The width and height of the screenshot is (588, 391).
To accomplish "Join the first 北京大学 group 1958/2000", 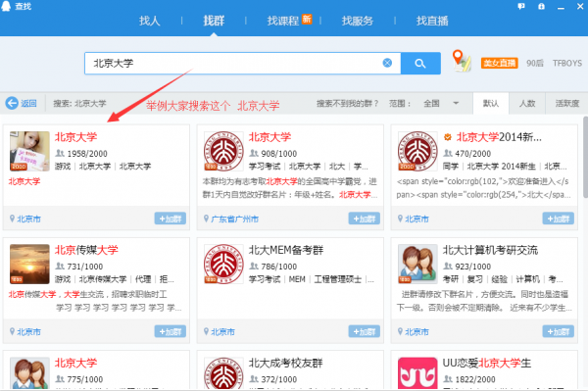I will (171, 219).
